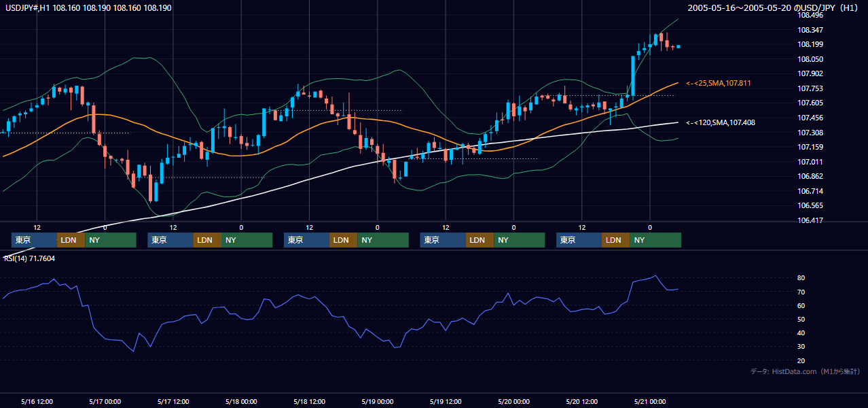868x408 pixels.
Task: Select the NY session block of the 5/16 session group
Action: pyautogui.click(x=111, y=240)
